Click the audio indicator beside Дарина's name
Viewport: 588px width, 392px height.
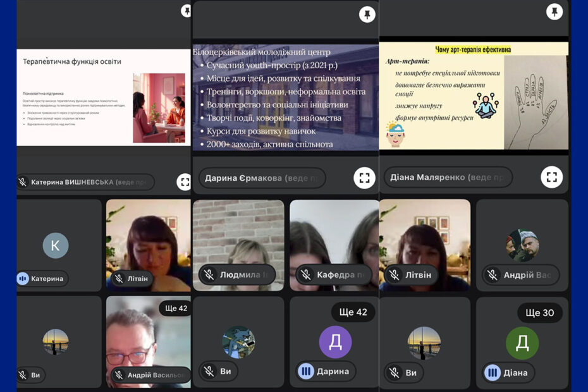[306, 371]
